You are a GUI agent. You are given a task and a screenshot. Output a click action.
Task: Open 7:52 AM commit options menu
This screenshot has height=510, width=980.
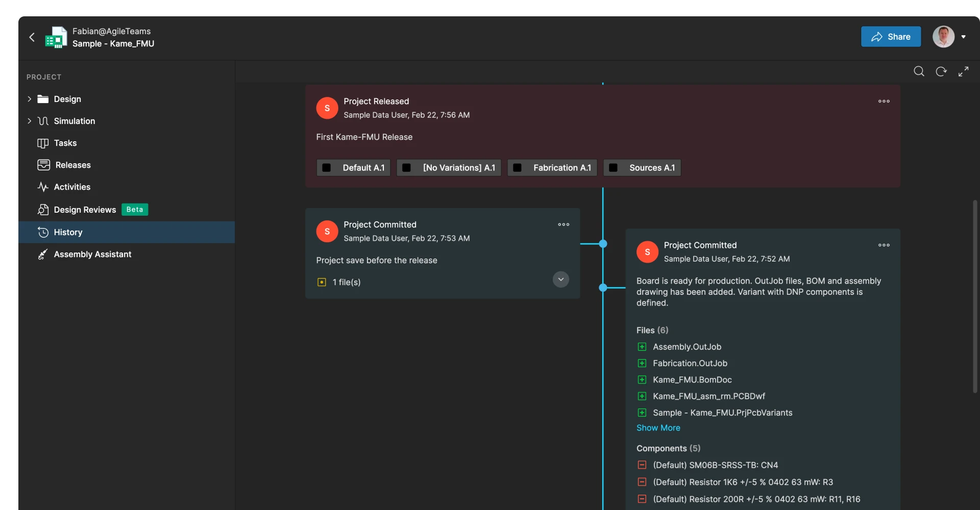click(x=884, y=245)
